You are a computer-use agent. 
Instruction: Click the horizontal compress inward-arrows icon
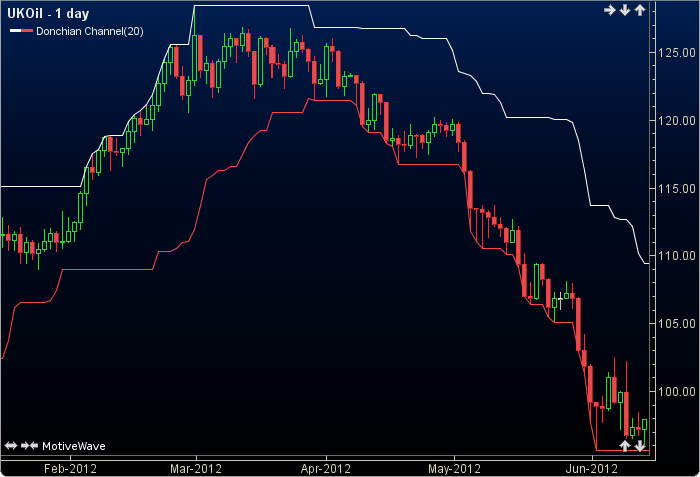(x=29, y=445)
